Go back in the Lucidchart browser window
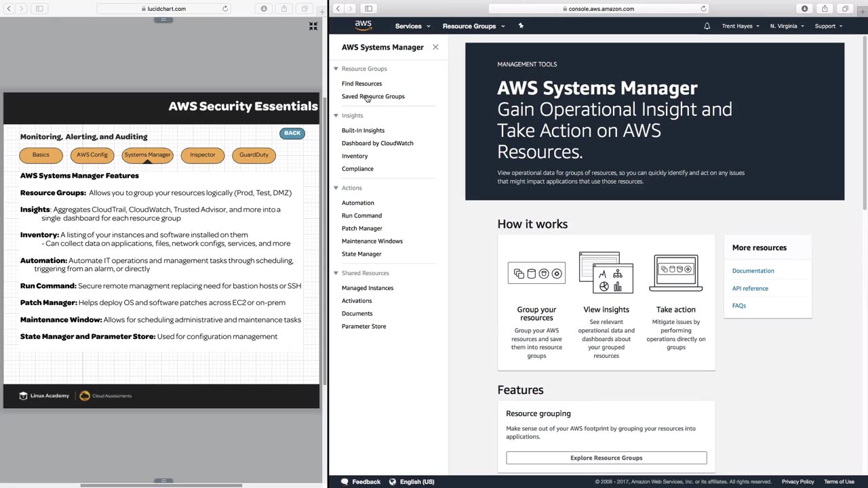 (x=9, y=8)
